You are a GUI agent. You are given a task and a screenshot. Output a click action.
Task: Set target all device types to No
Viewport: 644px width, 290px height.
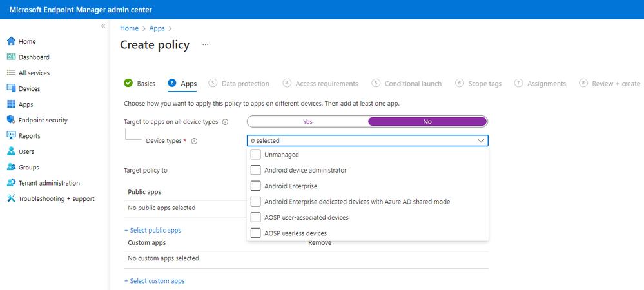pyautogui.click(x=427, y=122)
